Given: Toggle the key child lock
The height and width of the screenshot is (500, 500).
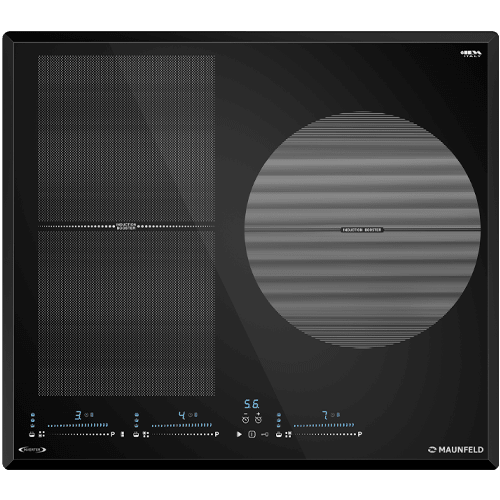Looking at the screenshot, I should tap(265, 434).
